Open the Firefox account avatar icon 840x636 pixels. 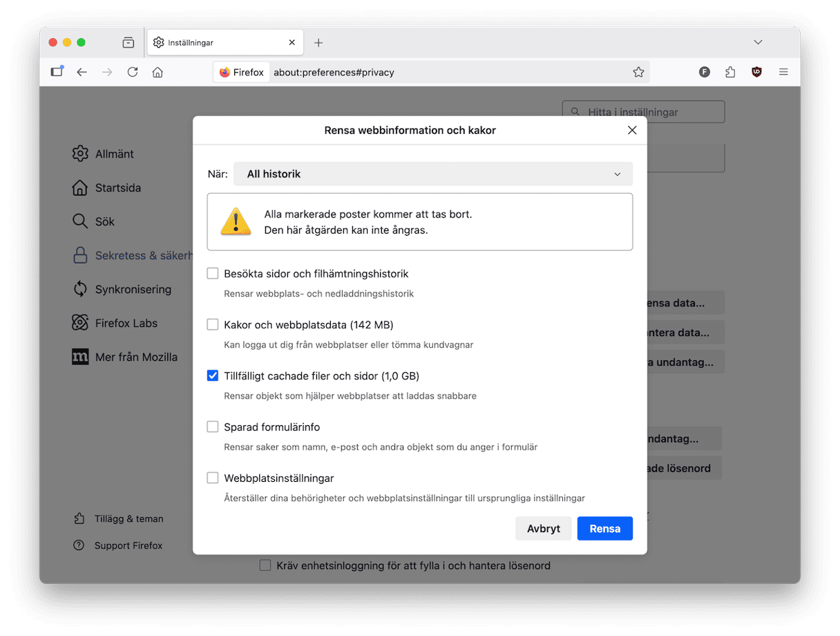(705, 72)
